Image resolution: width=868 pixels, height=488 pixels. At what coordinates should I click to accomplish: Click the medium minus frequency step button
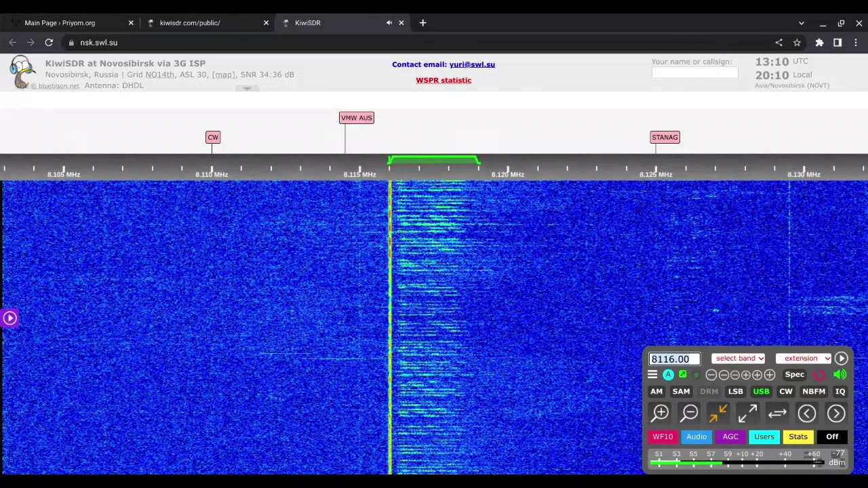pos(724,375)
